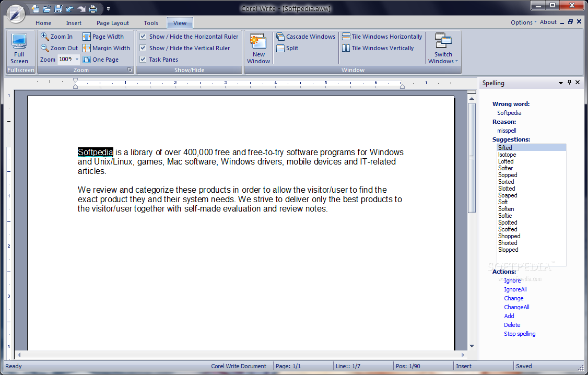This screenshot has height=375, width=588.
Task: Open the Spelling pane options arrow
Action: pyautogui.click(x=561, y=83)
